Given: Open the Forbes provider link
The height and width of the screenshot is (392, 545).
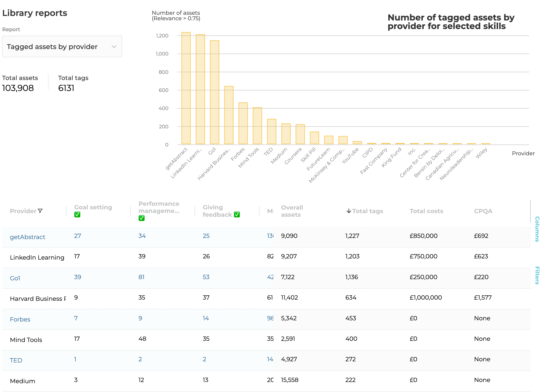Looking at the screenshot, I should 20,319.
